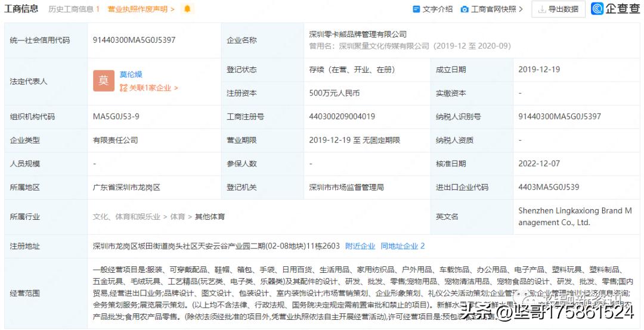Click 文化、体育和娱乐业 industry breadcrumb

click(x=126, y=217)
